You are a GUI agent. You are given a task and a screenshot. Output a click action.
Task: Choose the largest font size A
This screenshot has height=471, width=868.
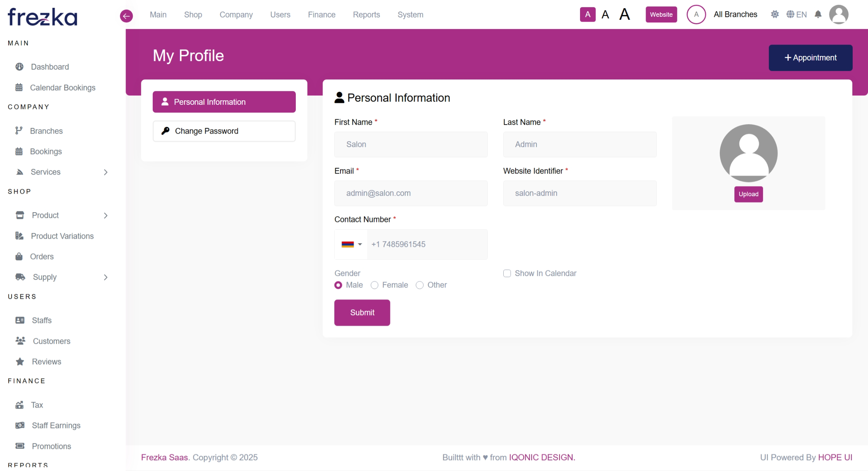(x=625, y=15)
